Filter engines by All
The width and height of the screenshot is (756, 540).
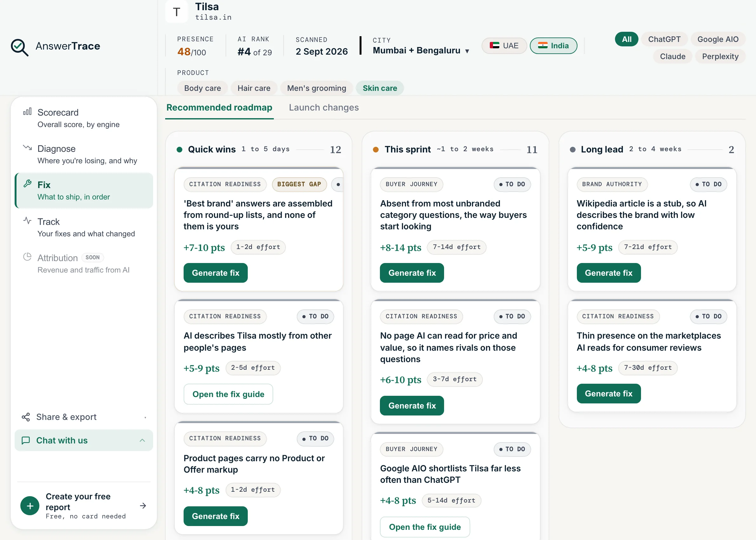click(x=627, y=39)
